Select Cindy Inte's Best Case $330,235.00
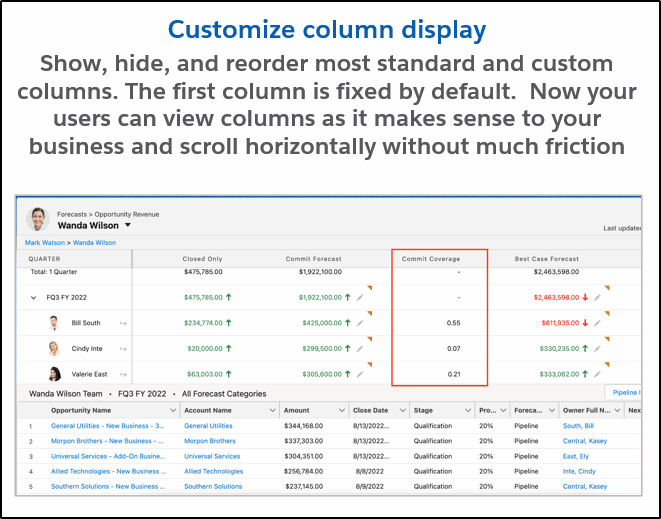This screenshot has width=661, height=519. (x=559, y=349)
